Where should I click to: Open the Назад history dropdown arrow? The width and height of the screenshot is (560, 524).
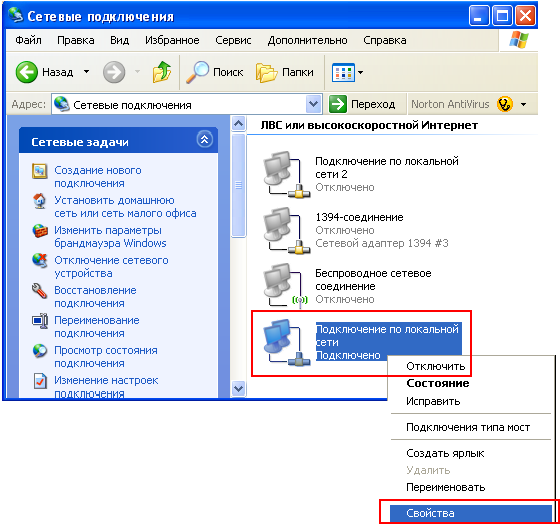[x=86, y=72]
